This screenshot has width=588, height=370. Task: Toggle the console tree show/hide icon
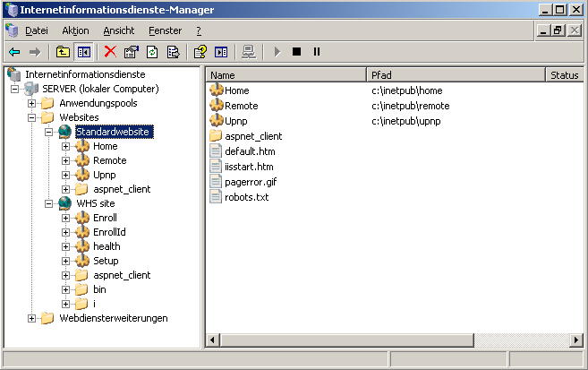83,52
